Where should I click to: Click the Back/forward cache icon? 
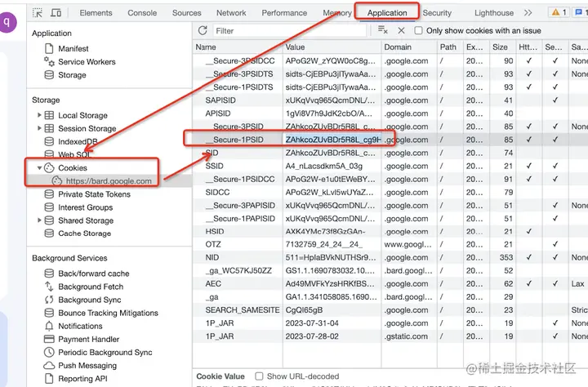point(49,273)
